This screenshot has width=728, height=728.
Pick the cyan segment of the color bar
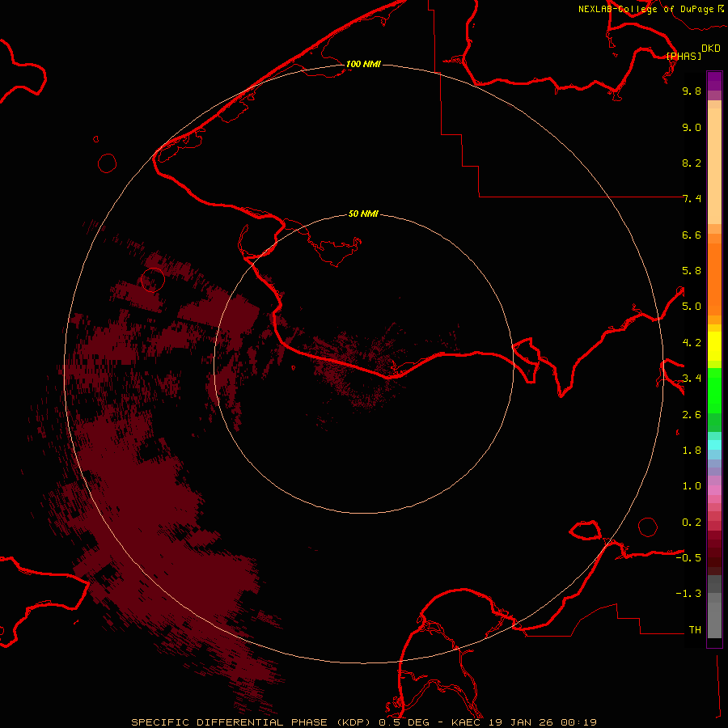714,445
